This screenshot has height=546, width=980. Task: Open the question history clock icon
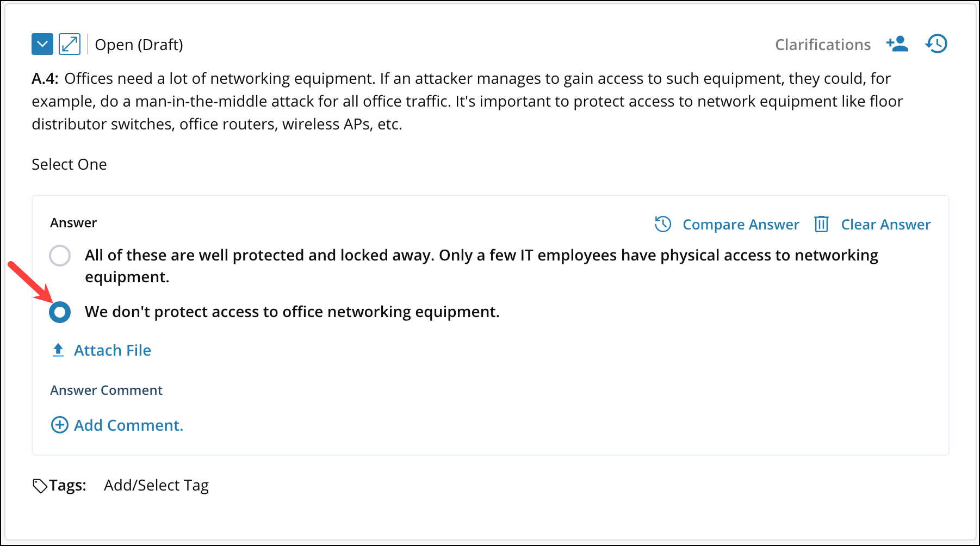coord(936,44)
